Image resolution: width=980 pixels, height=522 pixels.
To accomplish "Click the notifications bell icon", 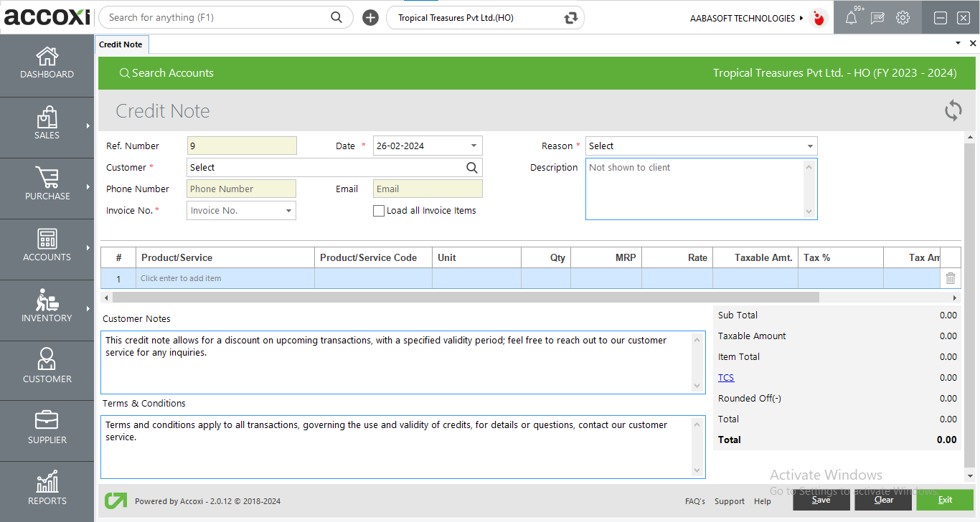I will tap(851, 19).
